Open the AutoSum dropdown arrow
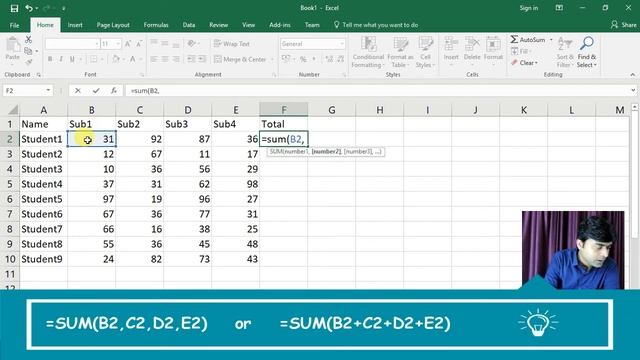 [x=551, y=40]
